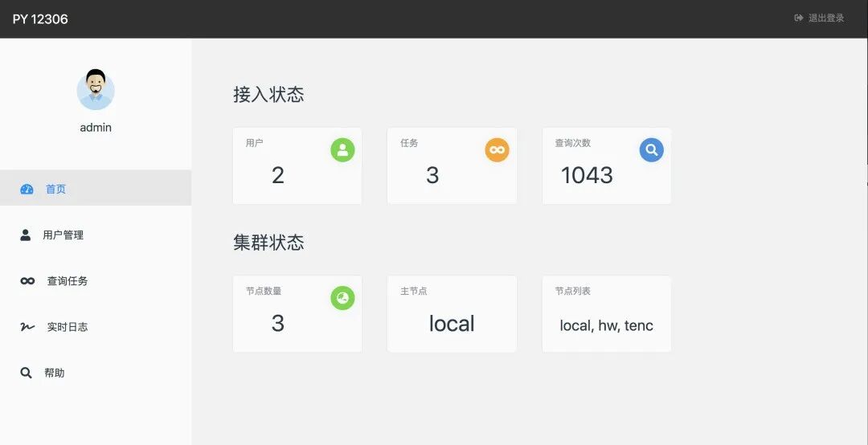The image size is (868, 445).
Task: Click the 主节点 card label
Action: coord(414,291)
